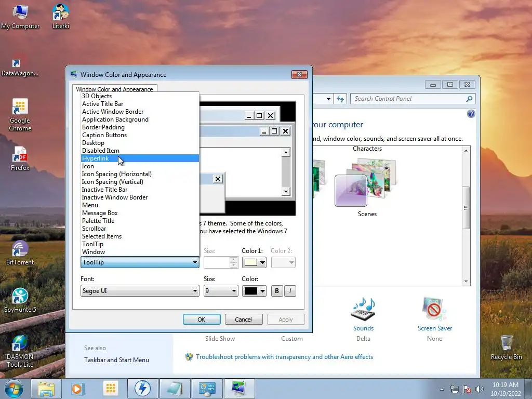
Task: Choose Desktop from item list
Action: point(140,143)
